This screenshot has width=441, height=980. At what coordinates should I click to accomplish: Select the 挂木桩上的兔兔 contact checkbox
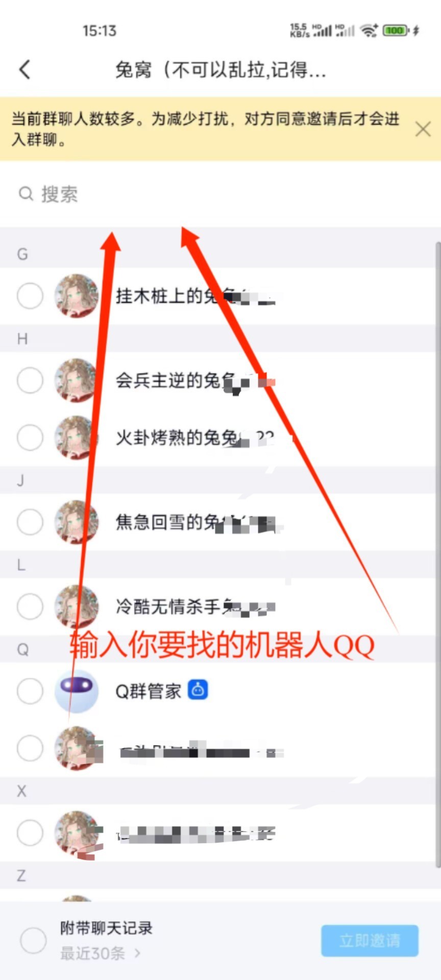(30, 296)
